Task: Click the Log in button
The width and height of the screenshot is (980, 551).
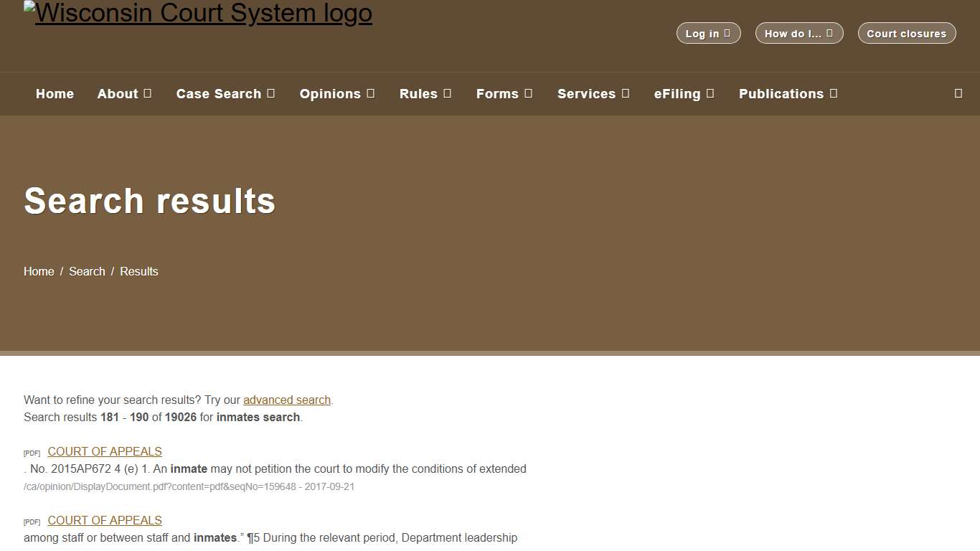Action: click(x=708, y=33)
